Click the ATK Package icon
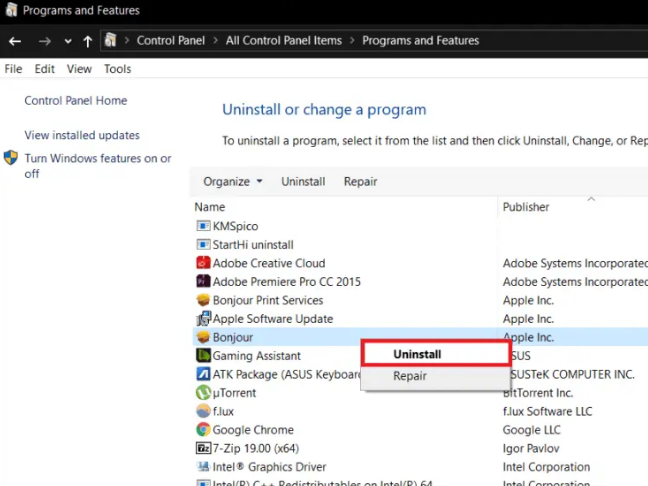The width and height of the screenshot is (648, 486). [x=203, y=374]
